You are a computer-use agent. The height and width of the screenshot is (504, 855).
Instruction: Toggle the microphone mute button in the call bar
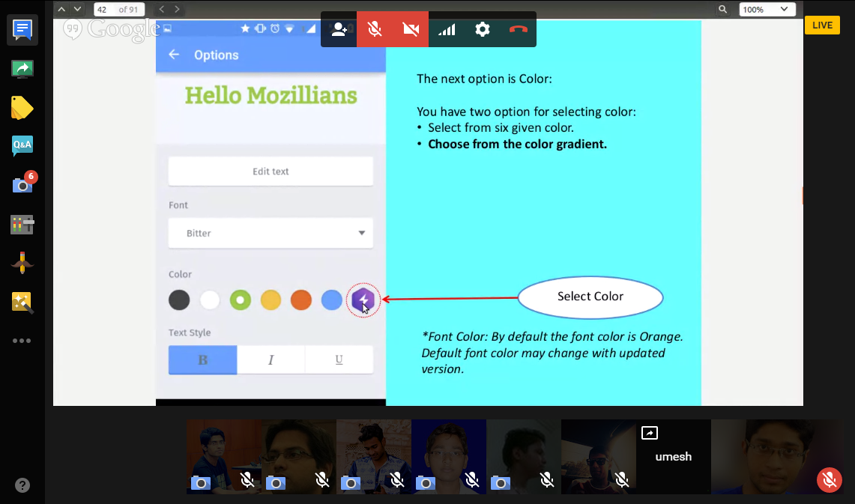(375, 29)
